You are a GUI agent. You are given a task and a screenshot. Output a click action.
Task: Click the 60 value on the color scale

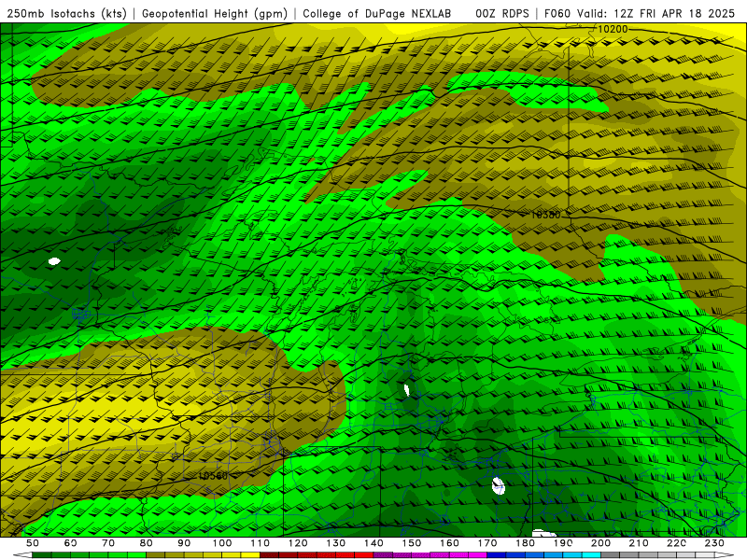[x=71, y=543]
